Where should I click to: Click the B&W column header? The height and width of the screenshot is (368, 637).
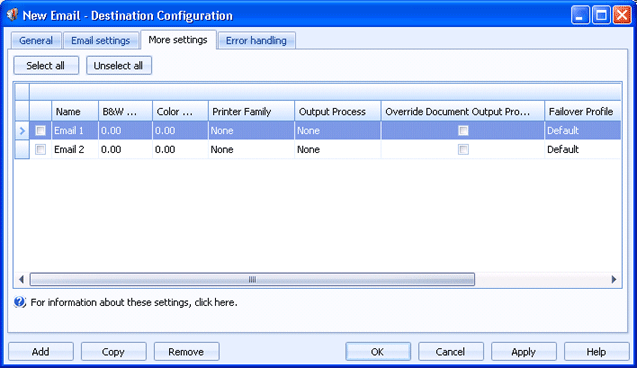[x=126, y=112]
